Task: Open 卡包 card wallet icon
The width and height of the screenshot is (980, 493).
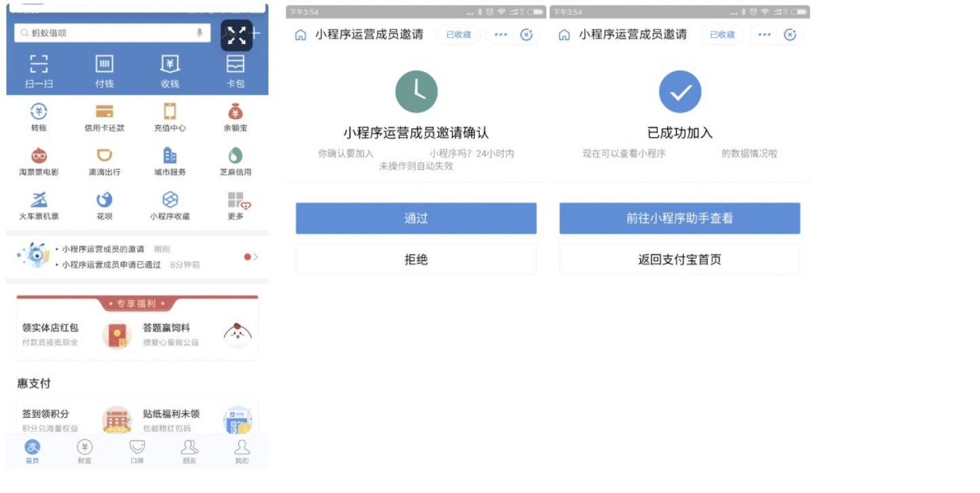Action: coord(235,65)
